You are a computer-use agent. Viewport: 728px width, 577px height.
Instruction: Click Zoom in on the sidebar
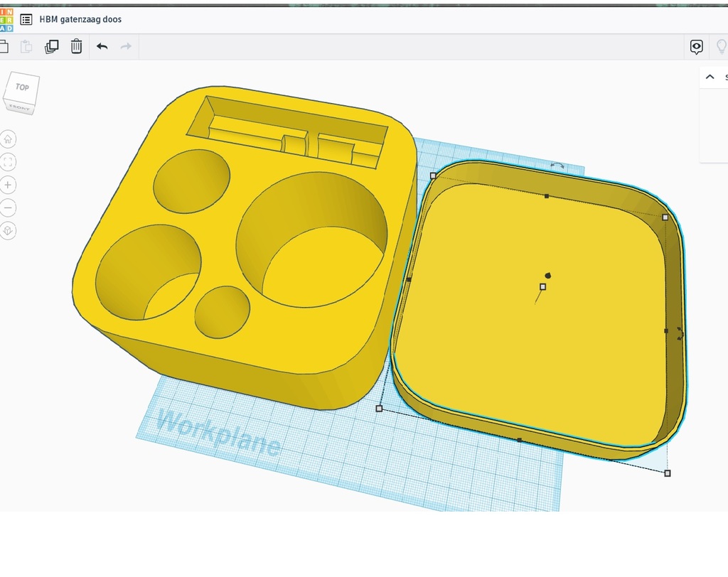click(8, 185)
